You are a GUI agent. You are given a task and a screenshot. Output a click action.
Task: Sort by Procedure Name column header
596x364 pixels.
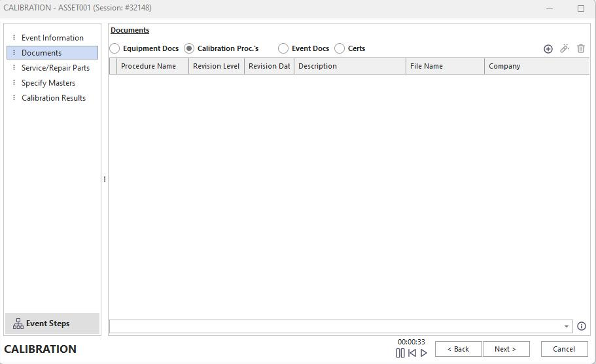(152, 66)
